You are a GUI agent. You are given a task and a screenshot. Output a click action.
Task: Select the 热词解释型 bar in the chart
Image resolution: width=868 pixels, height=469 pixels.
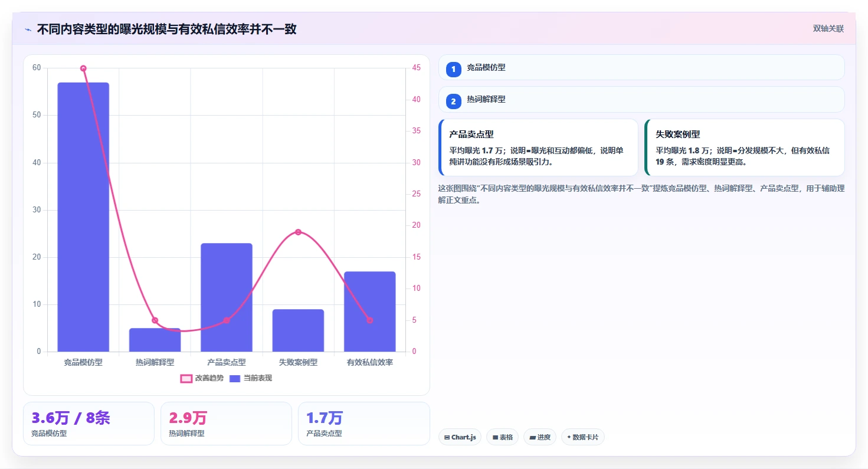click(155, 340)
